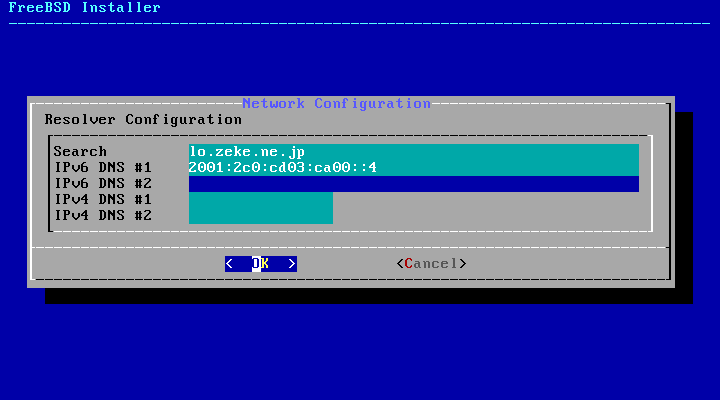Select the IPv6 DNS #1 address field
The height and width of the screenshot is (400, 720).
pos(414,168)
